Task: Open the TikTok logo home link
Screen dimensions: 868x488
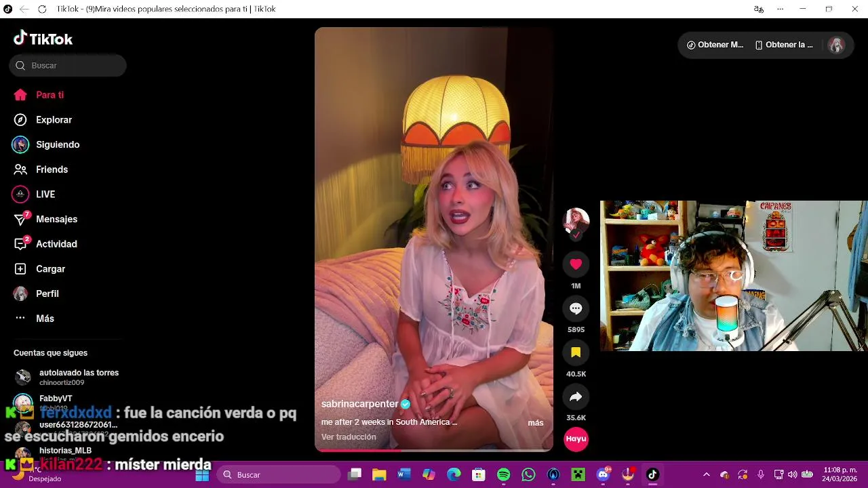Action: tap(43, 39)
